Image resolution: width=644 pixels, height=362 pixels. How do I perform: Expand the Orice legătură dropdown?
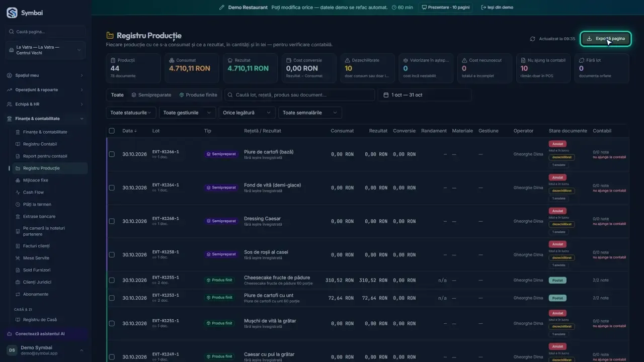pos(247,113)
